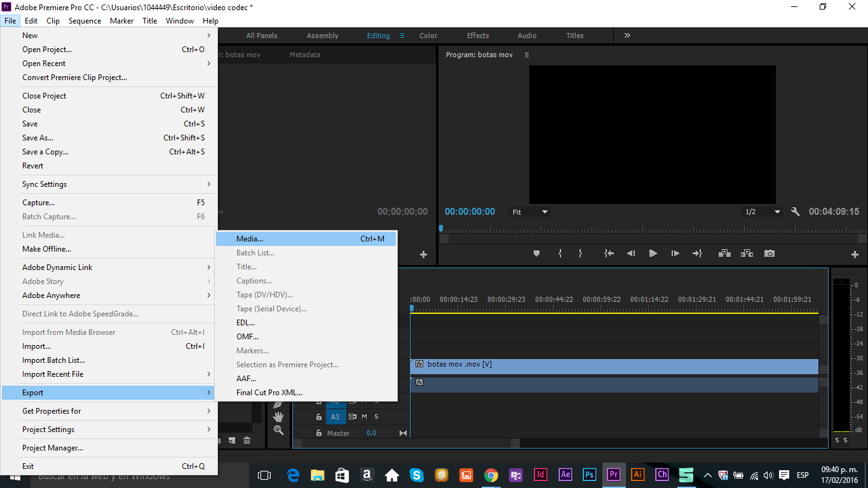Screen dimensions: 868x488
Task: Open the Source monitor button editor plus icon
Action: (423, 254)
